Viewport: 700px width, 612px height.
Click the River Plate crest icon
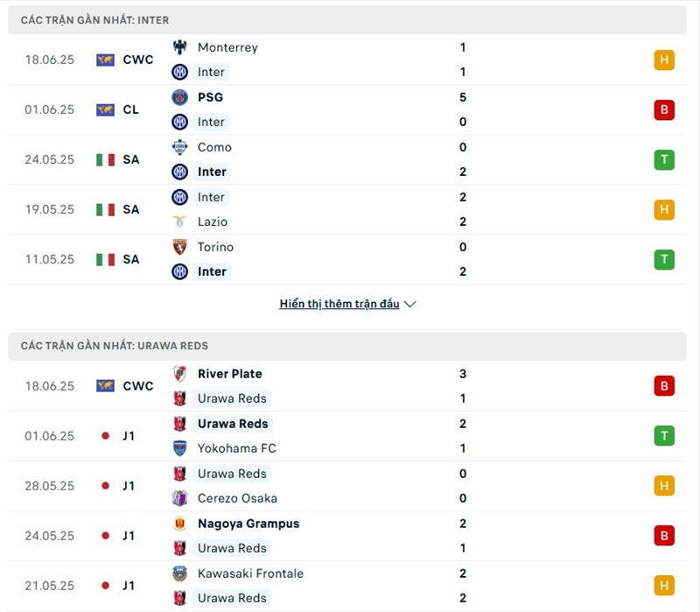(x=180, y=374)
